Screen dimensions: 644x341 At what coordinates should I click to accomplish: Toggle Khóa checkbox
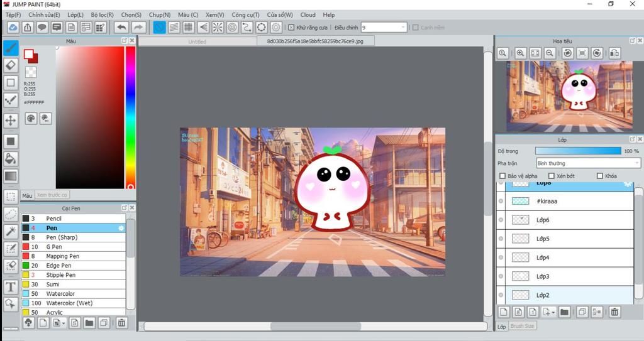pyautogui.click(x=599, y=176)
